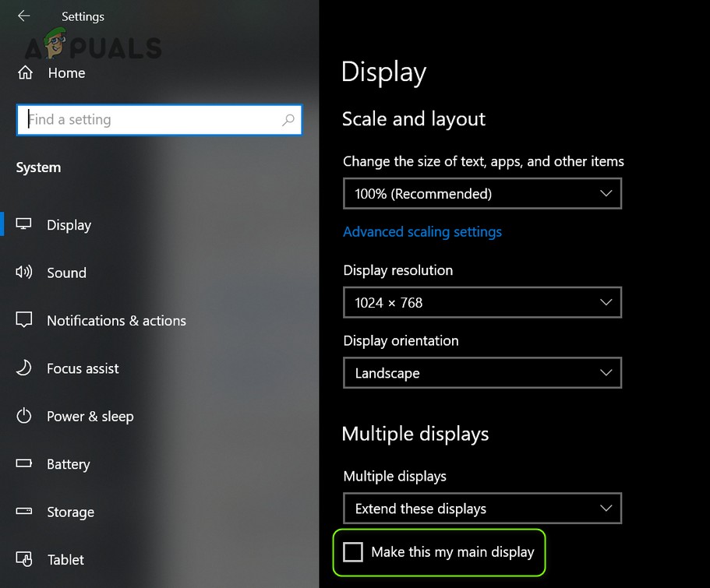The width and height of the screenshot is (710, 588).
Task: Select the Display icon in the sidebar
Action: pyautogui.click(x=24, y=224)
